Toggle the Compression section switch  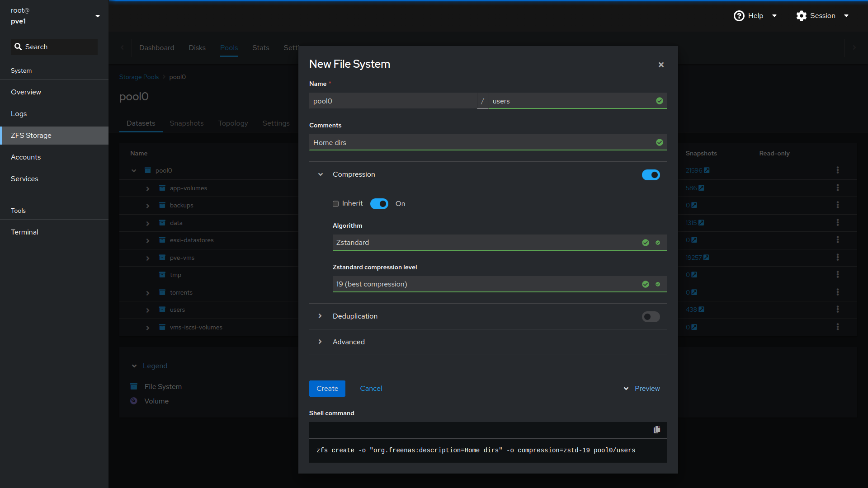(x=651, y=175)
